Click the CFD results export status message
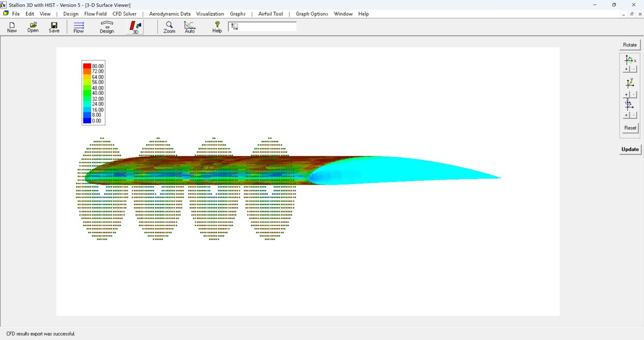This screenshot has width=644, height=340. coord(41,334)
